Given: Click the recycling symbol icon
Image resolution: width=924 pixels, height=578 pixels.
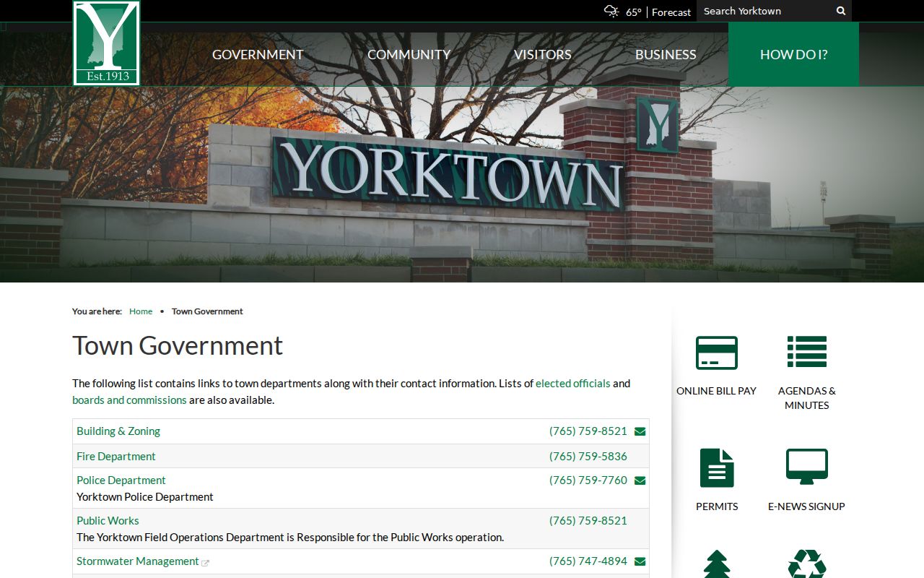Looking at the screenshot, I should click(x=807, y=564).
